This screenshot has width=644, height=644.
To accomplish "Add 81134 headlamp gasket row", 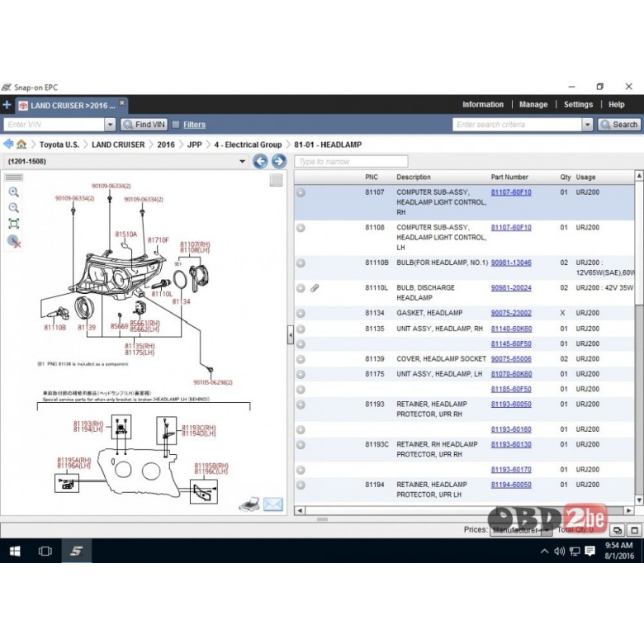I will coord(301,314).
